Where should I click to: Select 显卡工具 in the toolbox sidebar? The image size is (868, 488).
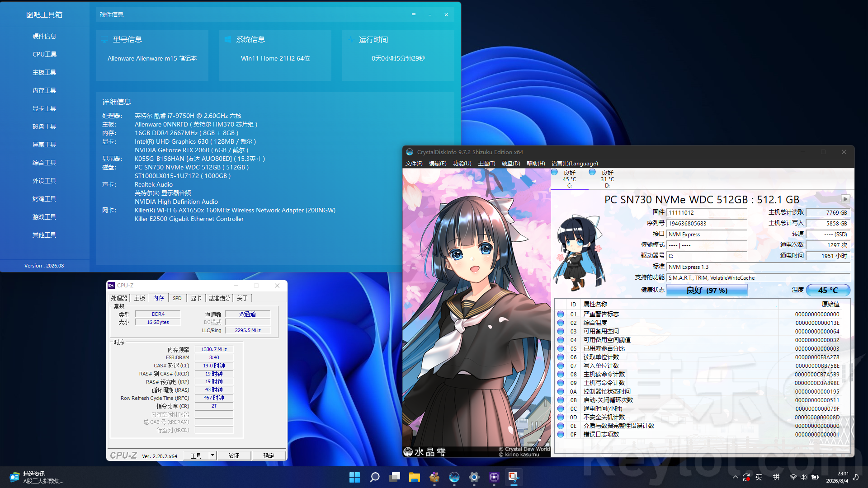(44, 108)
